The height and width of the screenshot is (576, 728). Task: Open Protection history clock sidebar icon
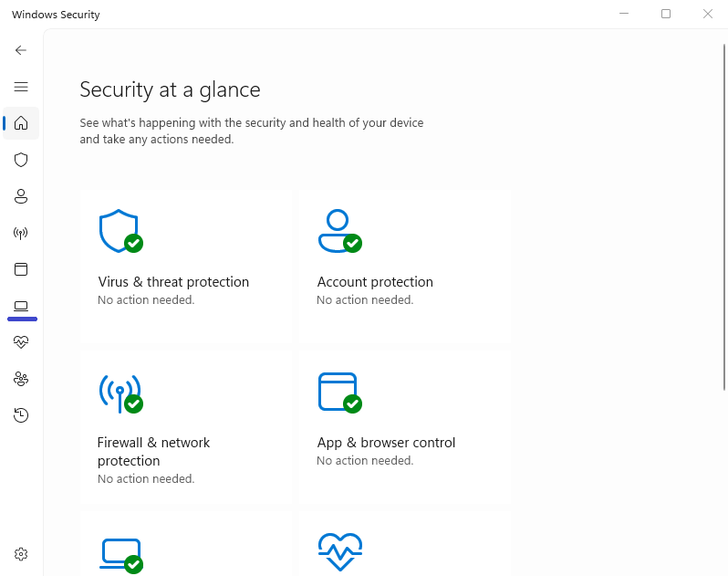pyautogui.click(x=21, y=415)
